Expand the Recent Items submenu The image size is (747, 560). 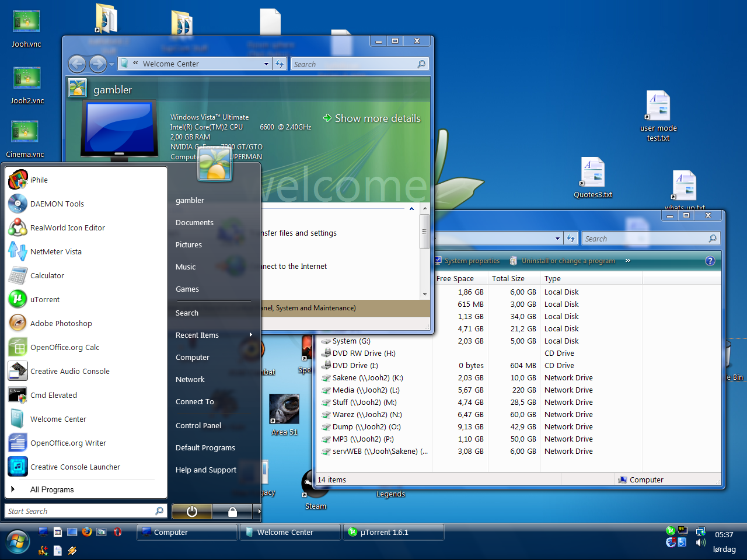(x=214, y=335)
